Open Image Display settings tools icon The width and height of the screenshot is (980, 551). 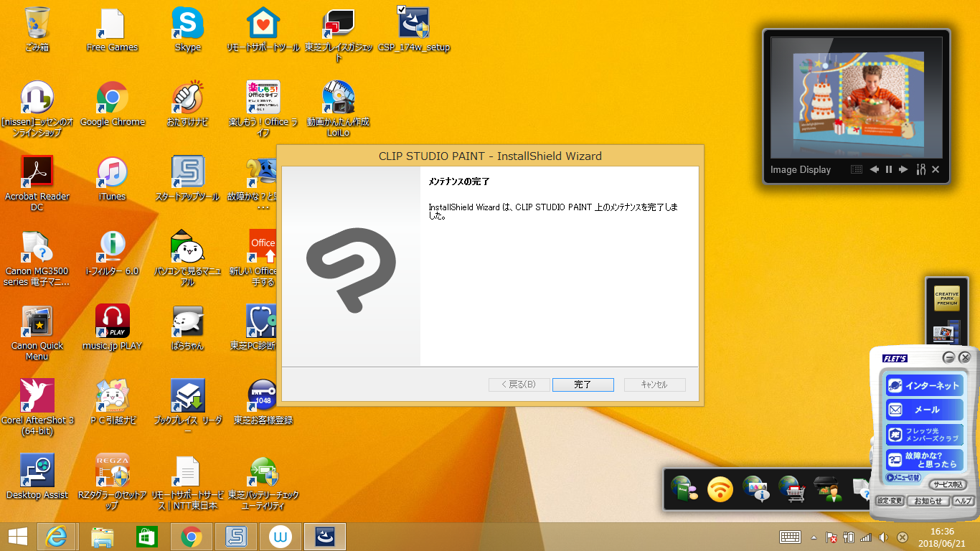pyautogui.click(x=921, y=170)
